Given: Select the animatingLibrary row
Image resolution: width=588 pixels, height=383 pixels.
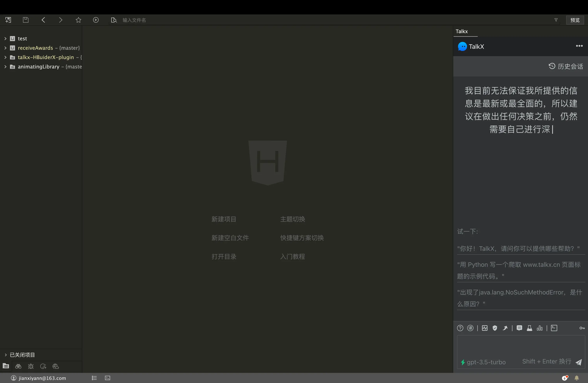Looking at the screenshot, I should coord(41,67).
